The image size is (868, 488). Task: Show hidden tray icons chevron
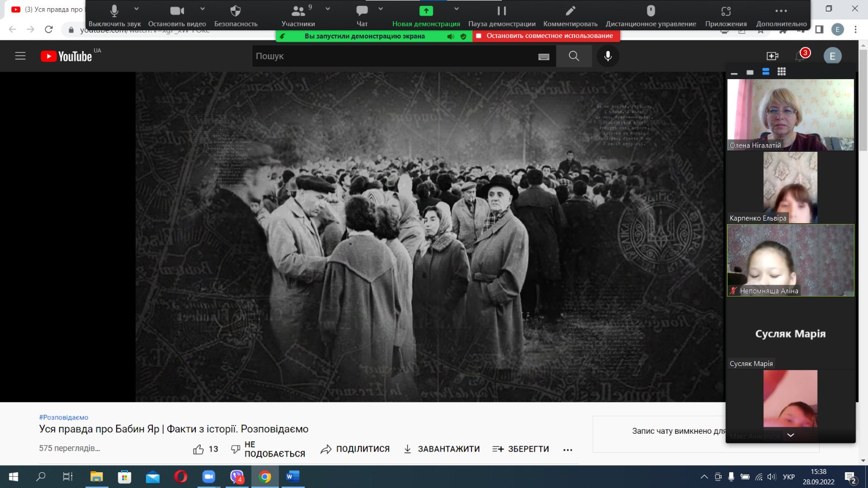[704, 477]
